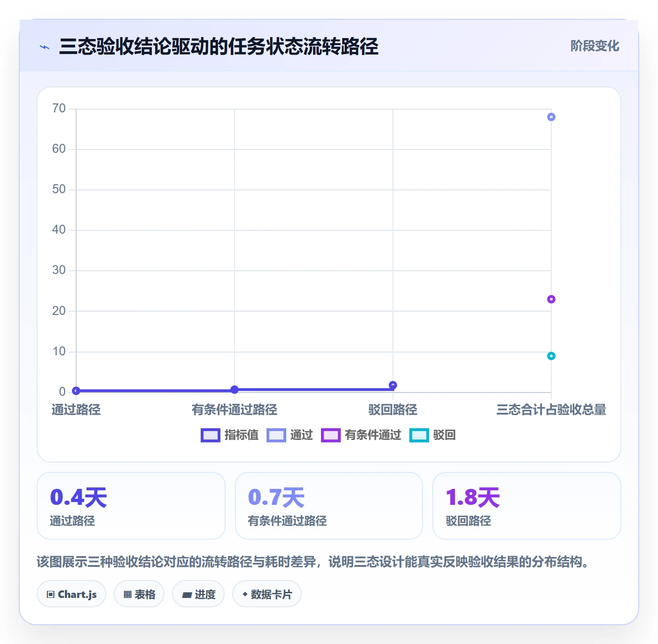Click the description text starting with 该图展示
Screen dimensions: 658x644
pyautogui.click(x=313, y=562)
